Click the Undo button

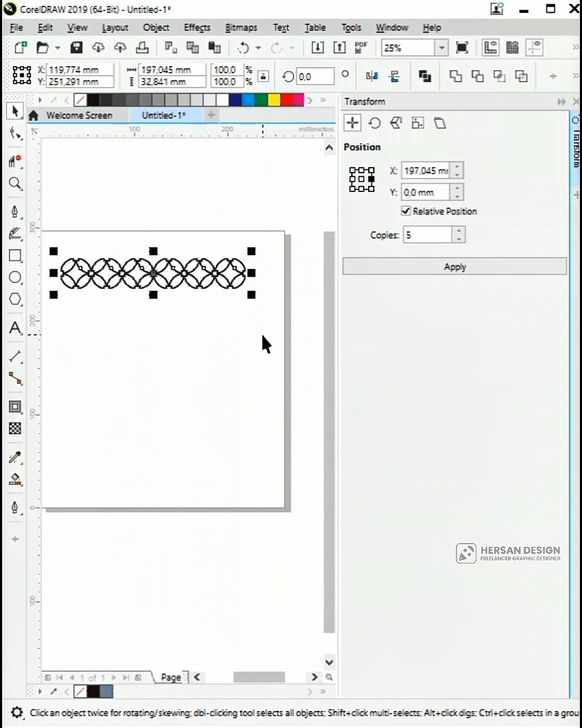[243, 47]
